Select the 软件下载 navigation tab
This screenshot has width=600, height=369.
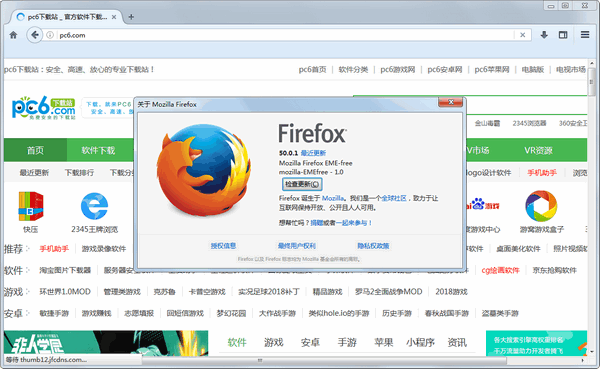click(x=98, y=150)
